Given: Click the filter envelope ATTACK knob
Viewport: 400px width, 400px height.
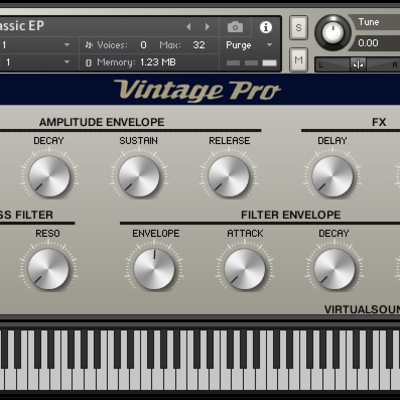Looking at the screenshot, I should click(x=245, y=269).
